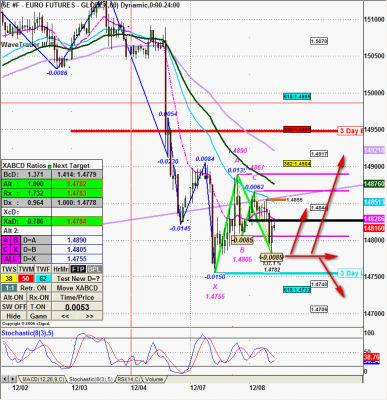Select the magenta A point button
Viewport: 387px width, 400px height.
(6, 240)
